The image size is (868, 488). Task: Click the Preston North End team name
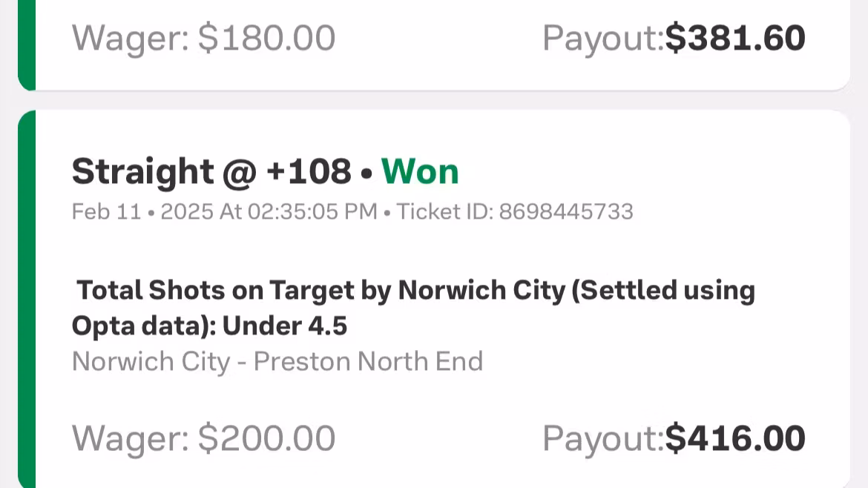368,362
